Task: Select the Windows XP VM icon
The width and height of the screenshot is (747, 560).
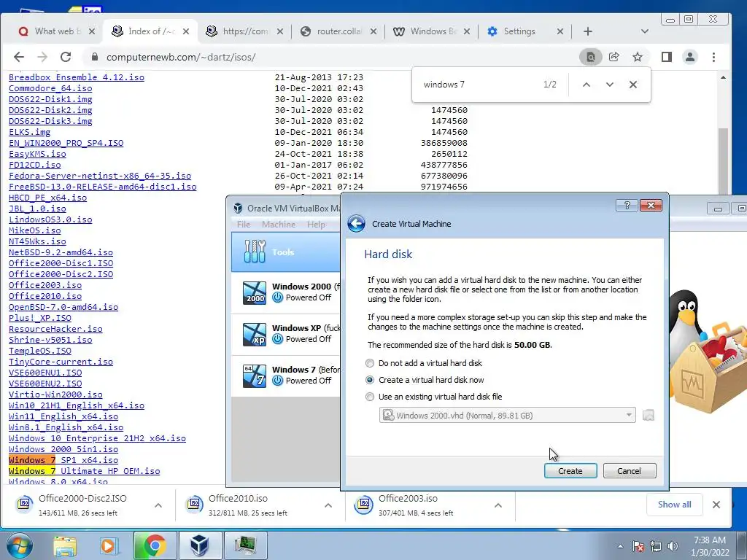Action: pyautogui.click(x=255, y=334)
